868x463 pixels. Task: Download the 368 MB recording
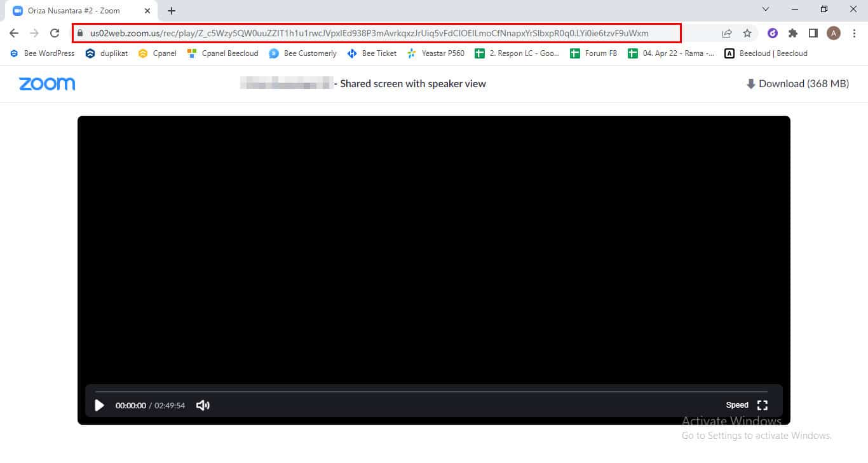797,84
